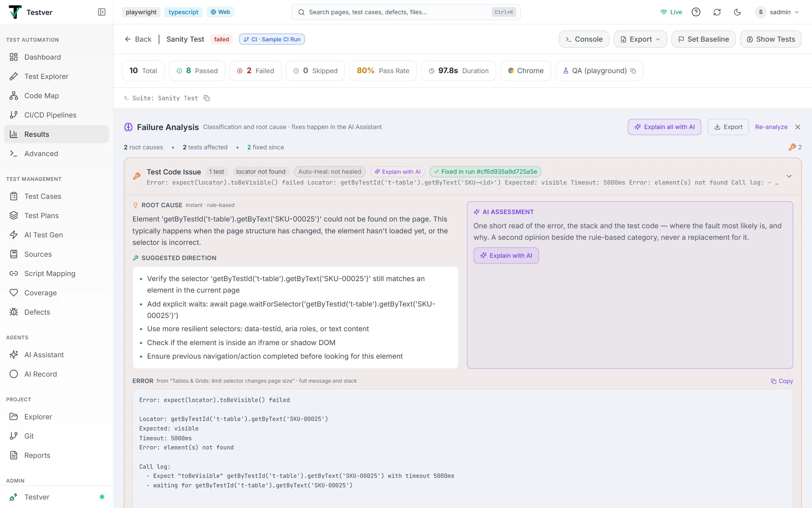
Task: Click the 2 Failed stat chip
Action: point(255,71)
